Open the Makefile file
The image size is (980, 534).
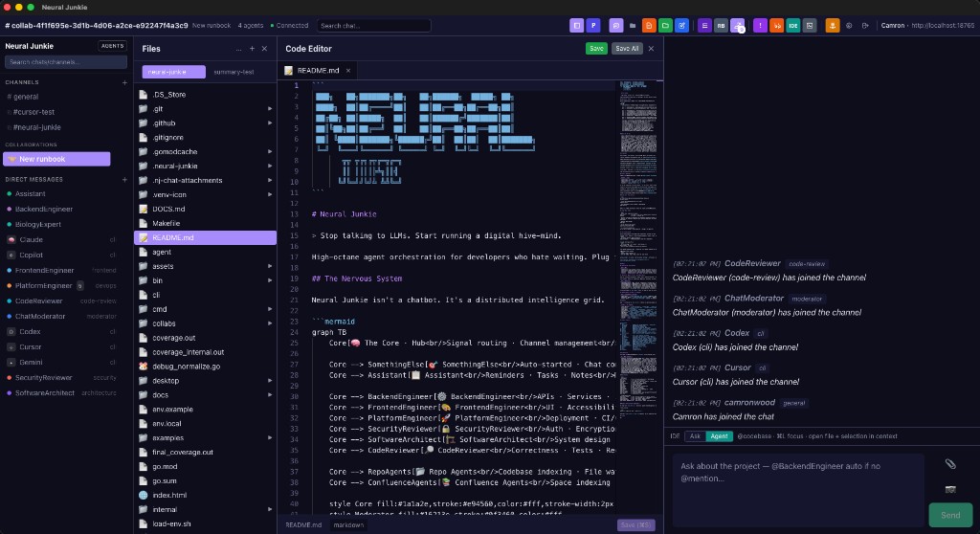[205, 223]
